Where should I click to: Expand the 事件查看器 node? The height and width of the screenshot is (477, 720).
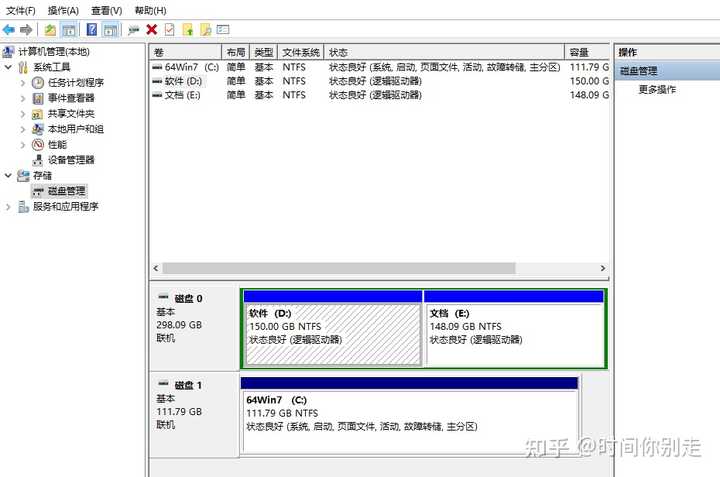22,98
